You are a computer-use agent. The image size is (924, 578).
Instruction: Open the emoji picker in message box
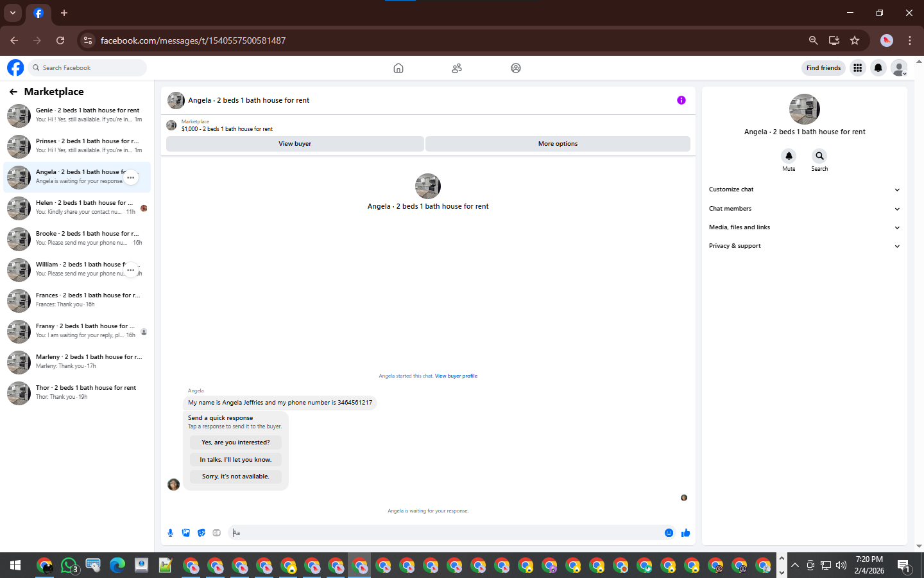(x=669, y=532)
